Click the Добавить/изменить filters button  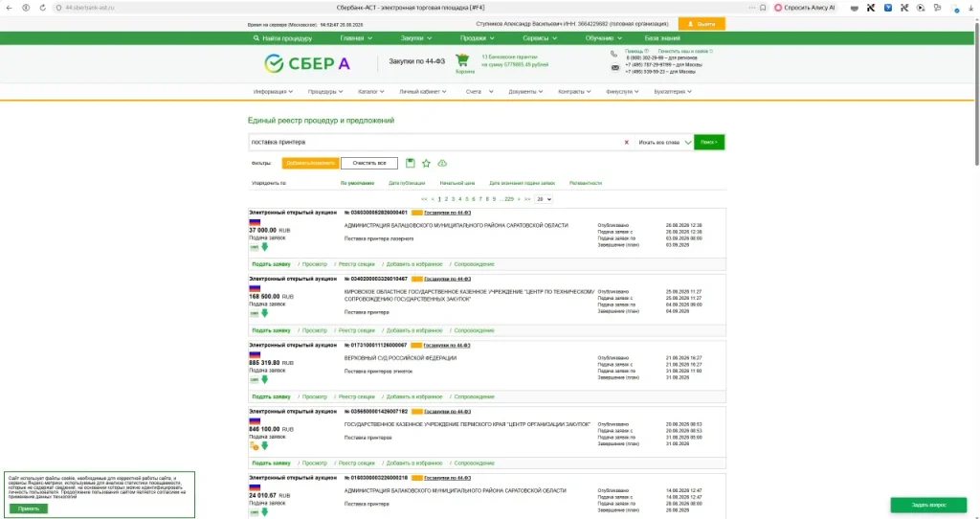(x=311, y=163)
